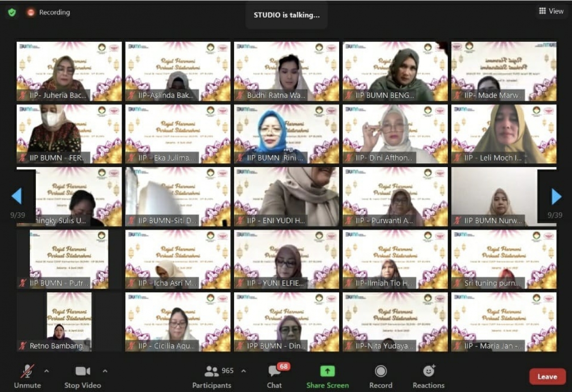Unmute the microphone
Screen dimensions: 572x392
click(27, 371)
